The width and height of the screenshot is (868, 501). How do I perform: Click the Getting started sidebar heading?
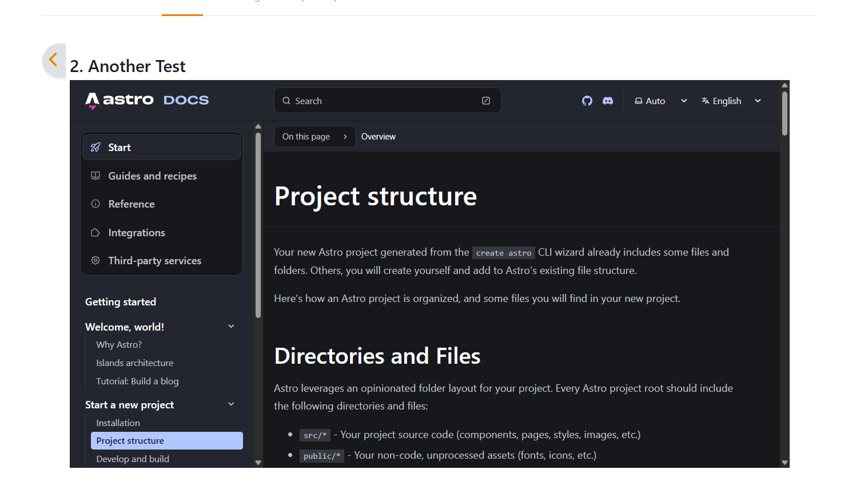[x=121, y=301]
